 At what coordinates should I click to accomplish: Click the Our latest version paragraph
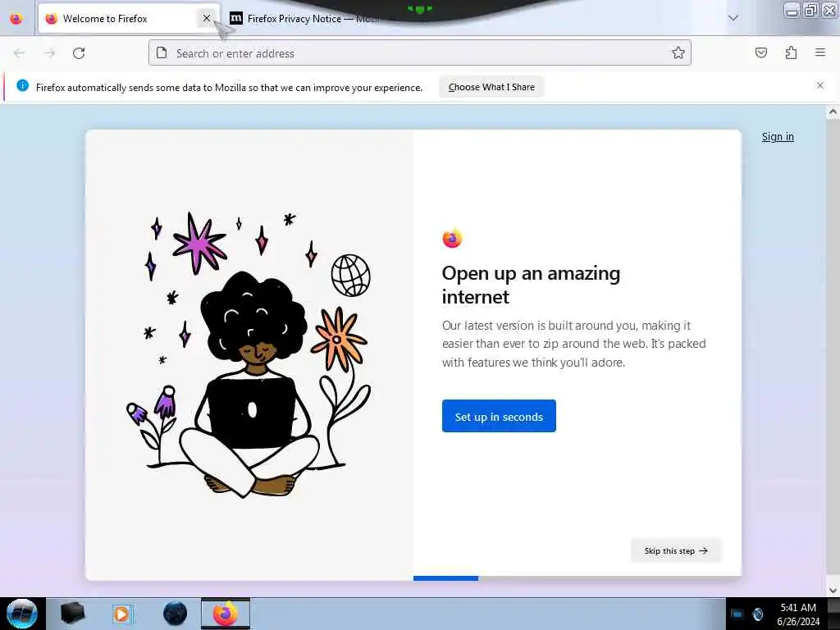(x=573, y=344)
